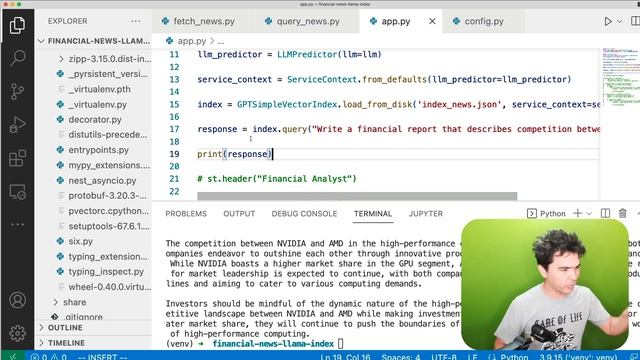The image size is (640, 360).
Task: Click the breadcrumb ellipsis after app.py
Action: [221, 41]
